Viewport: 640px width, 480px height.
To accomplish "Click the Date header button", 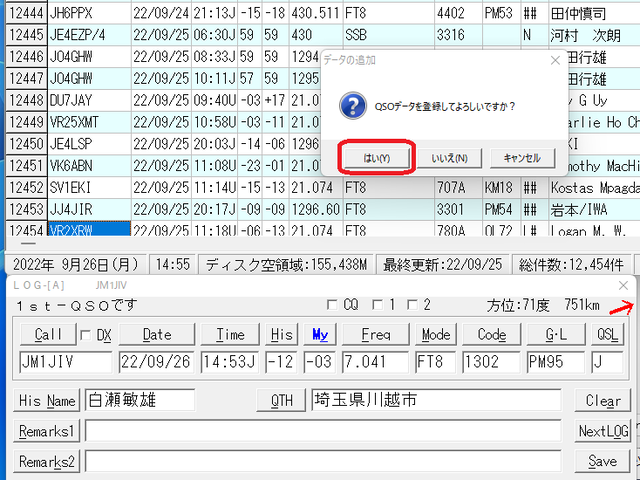I will click(157, 335).
